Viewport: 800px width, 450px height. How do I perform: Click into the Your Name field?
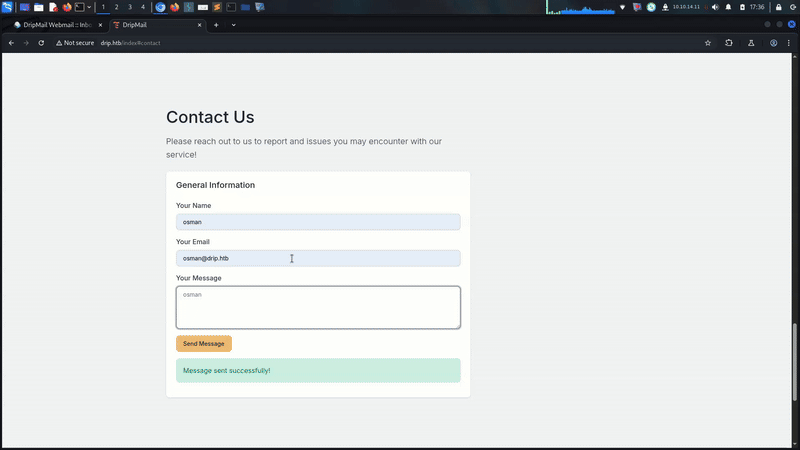tap(318, 222)
